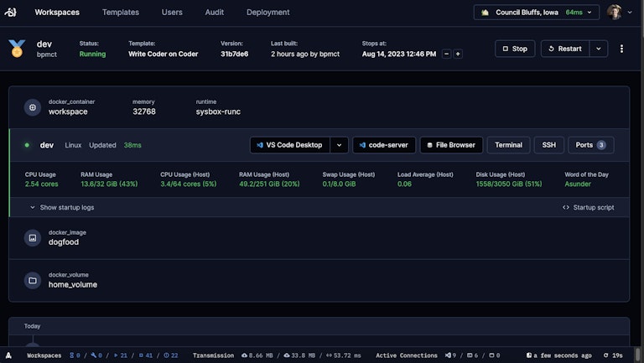Switch to the Templates tab
The image size is (644, 363).
pos(121,13)
